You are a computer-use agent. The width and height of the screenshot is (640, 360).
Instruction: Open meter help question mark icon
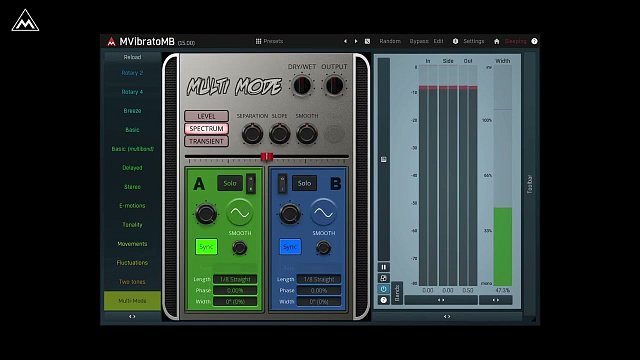pyautogui.click(x=384, y=300)
